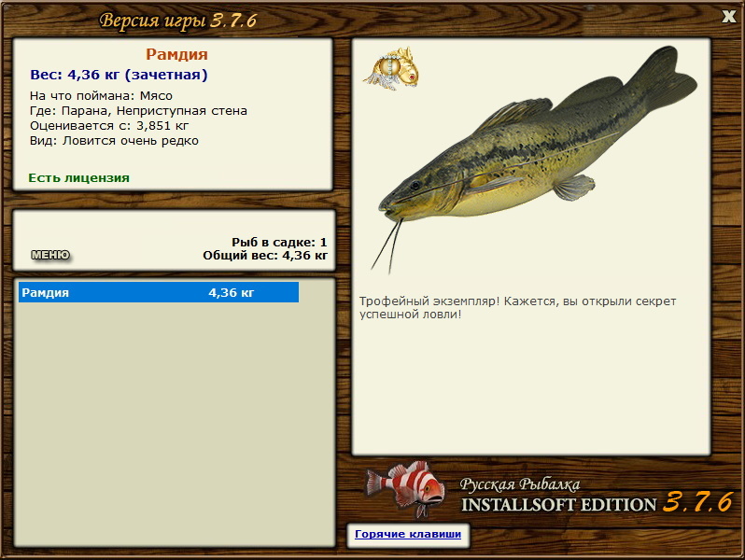Click the Русская Рыбалка title text

click(520, 484)
